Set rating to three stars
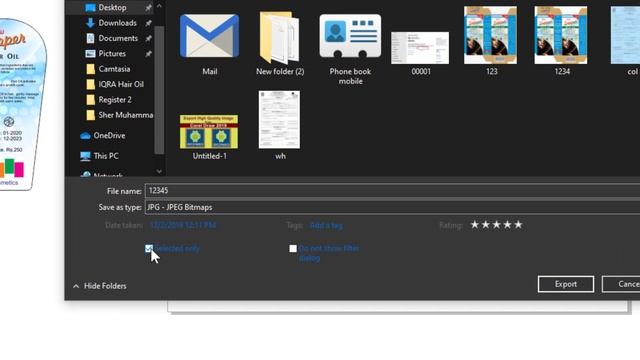Viewport: 640px width, 360px height. click(x=496, y=225)
